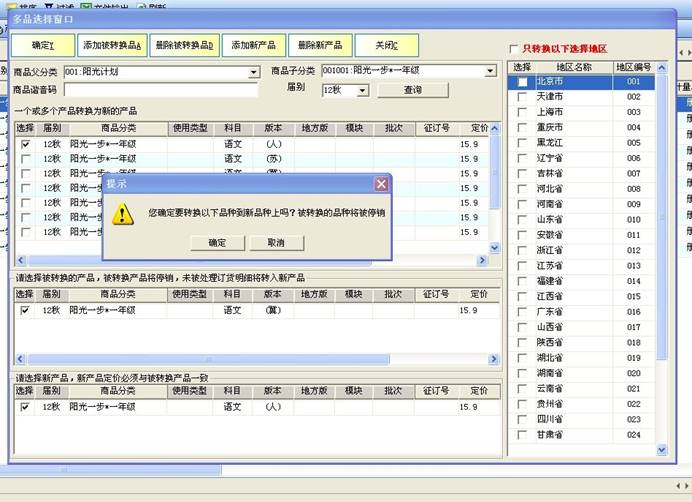This screenshot has height=502, width=692.
Task: Click the 商品谐音码 input field
Action: pyautogui.click(x=160, y=90)
